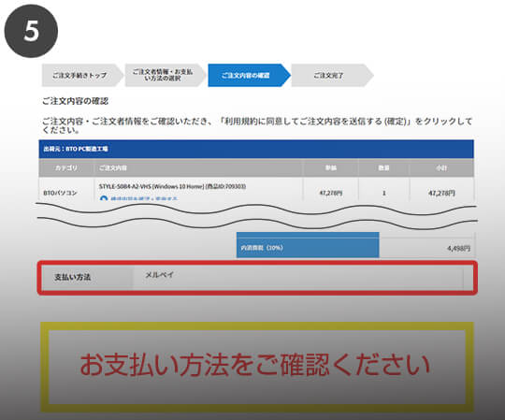Go to ご注文者情報・お支払い方法の選択 step
Image resolution: width=505 pixels, height=420 pixels.
166,76
